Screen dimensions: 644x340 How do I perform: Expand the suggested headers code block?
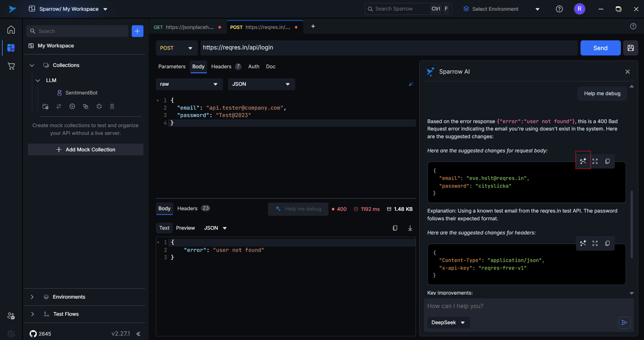[x=595, y=243]
